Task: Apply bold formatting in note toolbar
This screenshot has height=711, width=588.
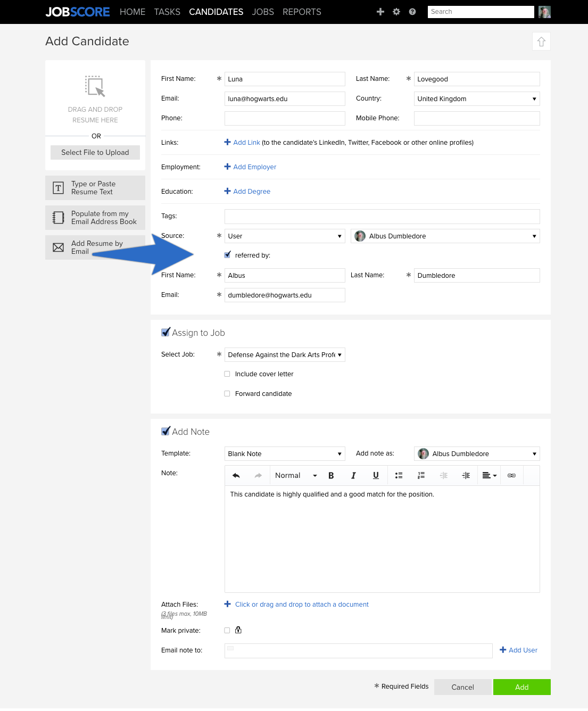Action: (x=331, y=475)
